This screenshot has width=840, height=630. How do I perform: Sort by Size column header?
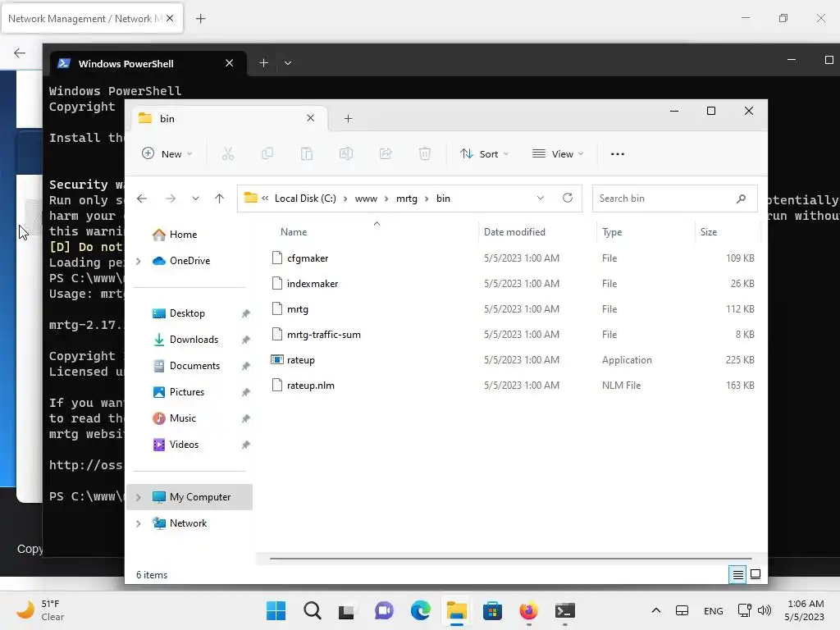[708, 232]
